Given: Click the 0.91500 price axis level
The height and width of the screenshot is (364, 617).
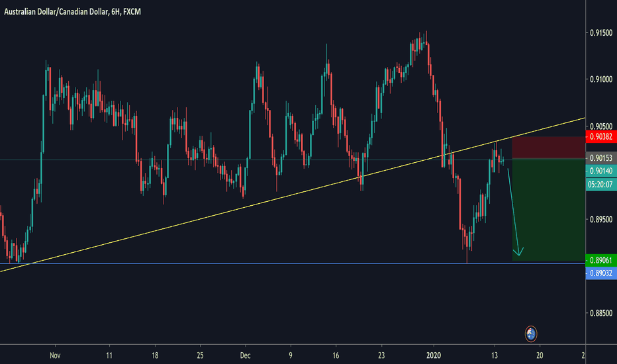Looking at the screenshot, I should point(600,33).
